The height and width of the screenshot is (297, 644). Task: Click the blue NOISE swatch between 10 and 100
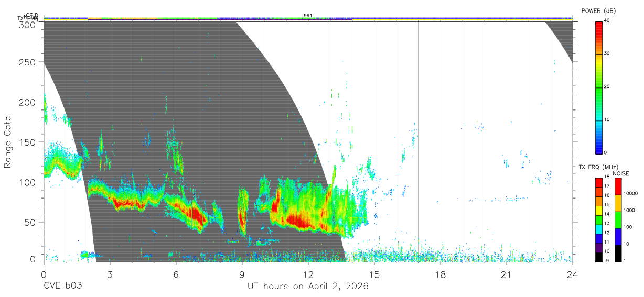tap(618, 237)
